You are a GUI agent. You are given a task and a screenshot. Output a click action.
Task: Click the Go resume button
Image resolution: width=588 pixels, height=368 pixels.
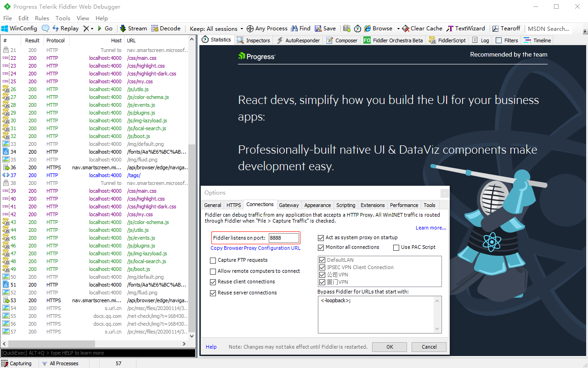(105, 29)
